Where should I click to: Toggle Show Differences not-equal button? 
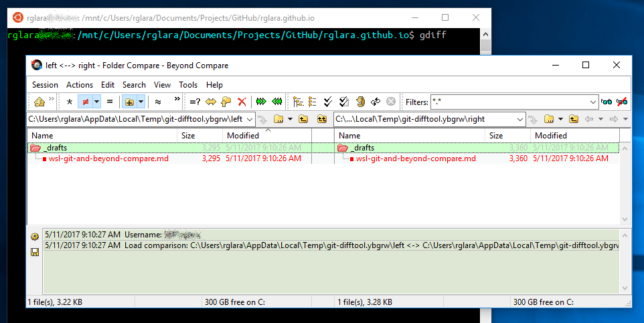point(85,102)
